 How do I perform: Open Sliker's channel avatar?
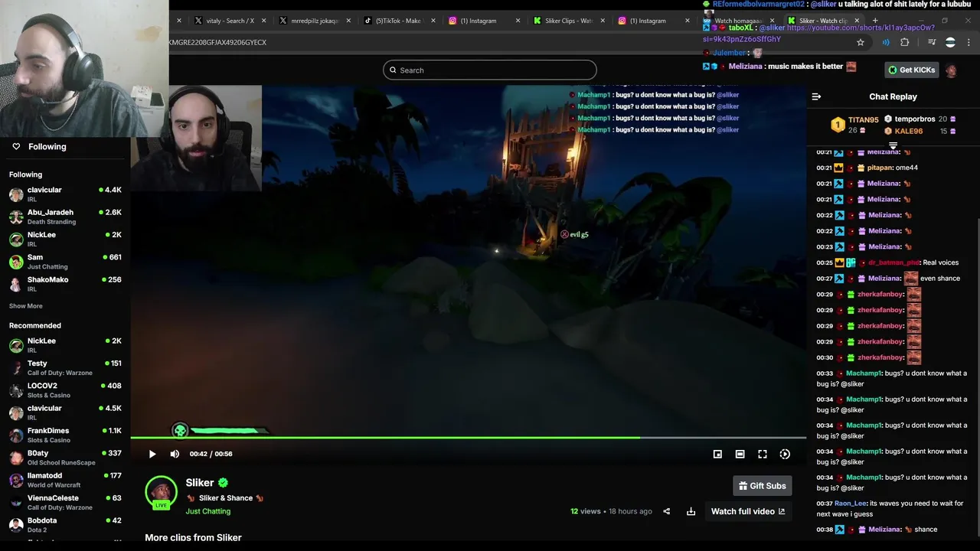(x=161, y=493)
